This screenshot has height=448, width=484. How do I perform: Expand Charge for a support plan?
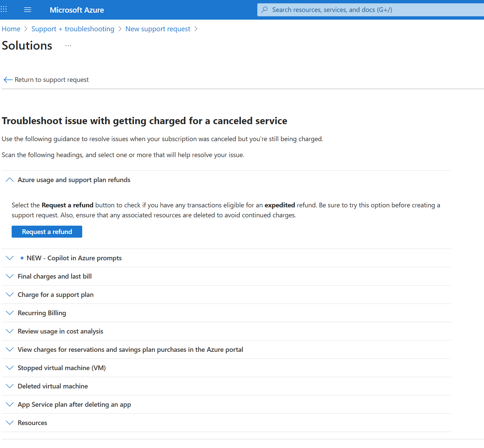tap(226, 295)
